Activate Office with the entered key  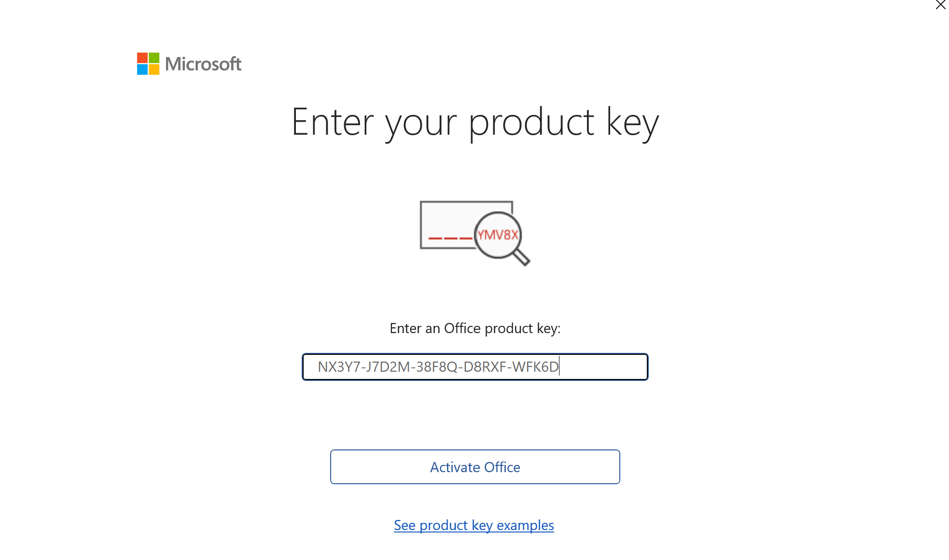(x=475, y=467)
